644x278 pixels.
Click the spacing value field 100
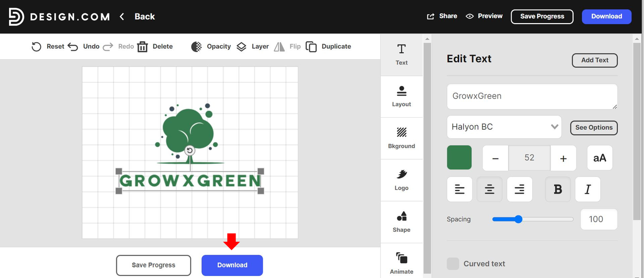tap(599, 219)
